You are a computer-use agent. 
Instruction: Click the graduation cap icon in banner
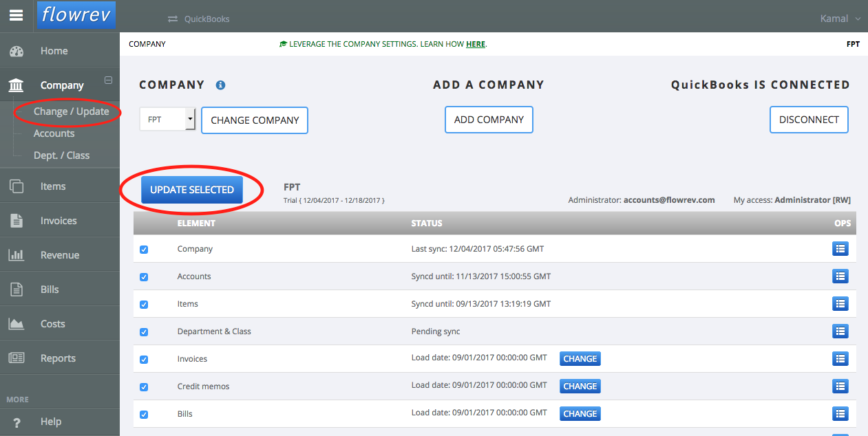coord(283,44)
